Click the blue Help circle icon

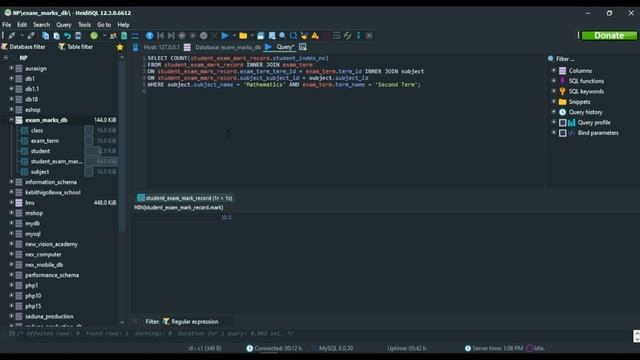pyautogui.click(x=149, y=36)
